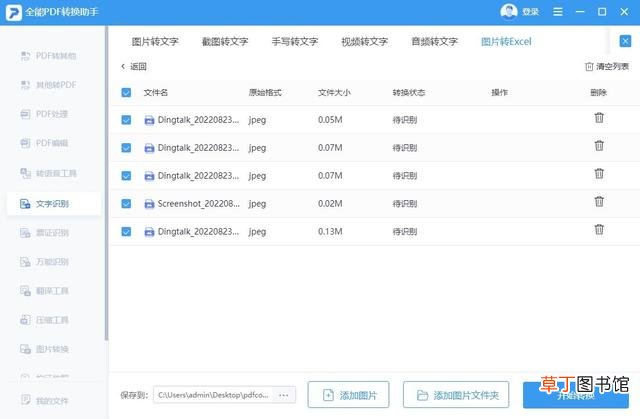Screen dimensions: 640x419
Task: Open the PDF编辑 sidebar item
Action: click(44, 143)
